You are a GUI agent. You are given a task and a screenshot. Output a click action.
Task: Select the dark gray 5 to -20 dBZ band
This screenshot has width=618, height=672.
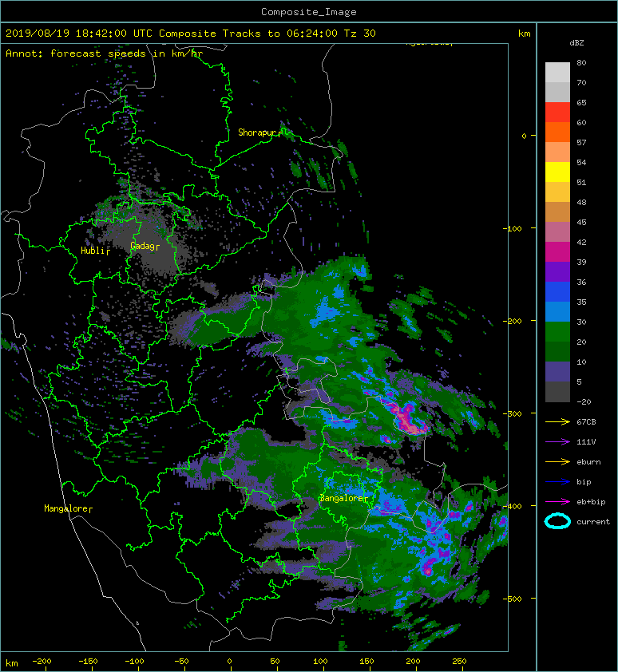click(x=557, y=391)
